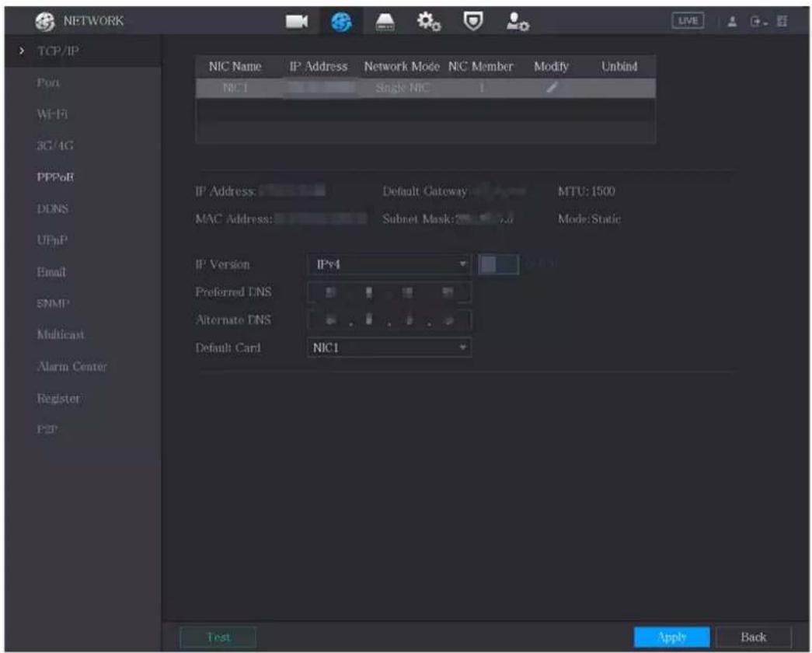
Task: Select SNMP in the sidebar
Action: (x=54, y=304)
